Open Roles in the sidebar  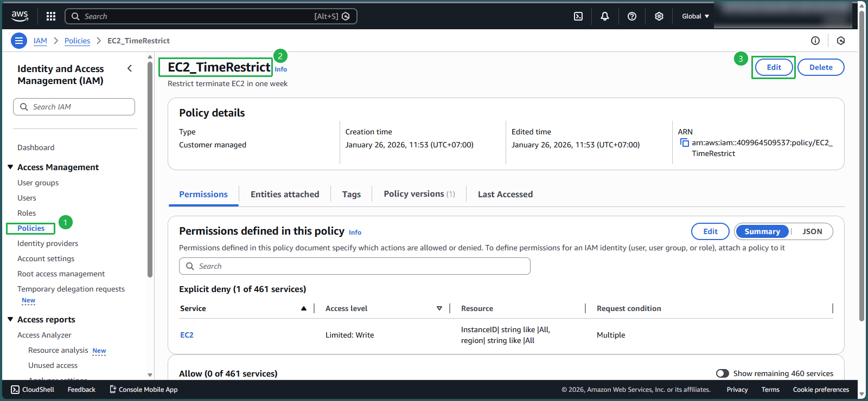[27, 213]
